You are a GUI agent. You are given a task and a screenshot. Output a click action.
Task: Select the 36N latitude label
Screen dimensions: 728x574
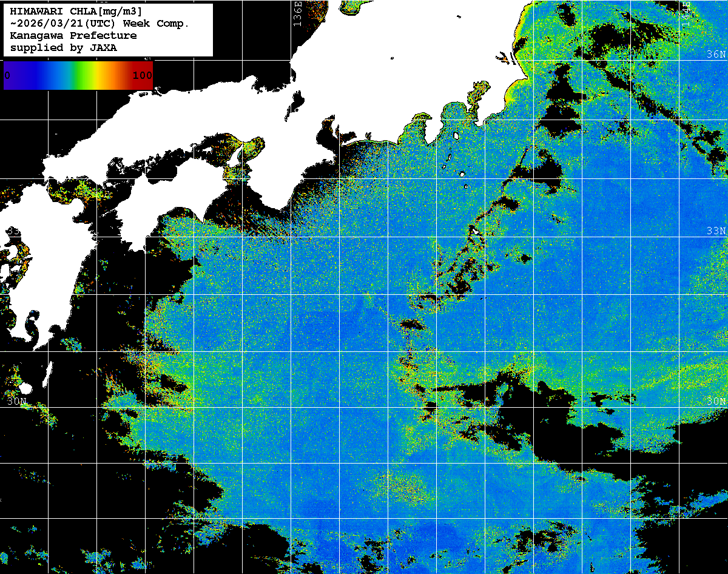coord(715,55)
